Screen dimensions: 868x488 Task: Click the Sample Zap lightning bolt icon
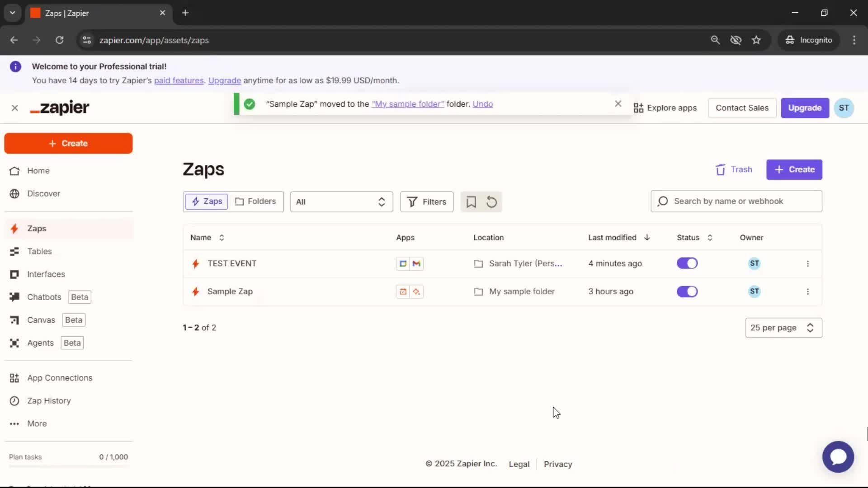pos(196,291)
